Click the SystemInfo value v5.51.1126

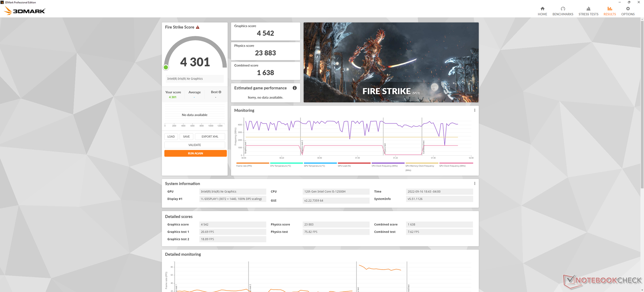click(439, 199)
